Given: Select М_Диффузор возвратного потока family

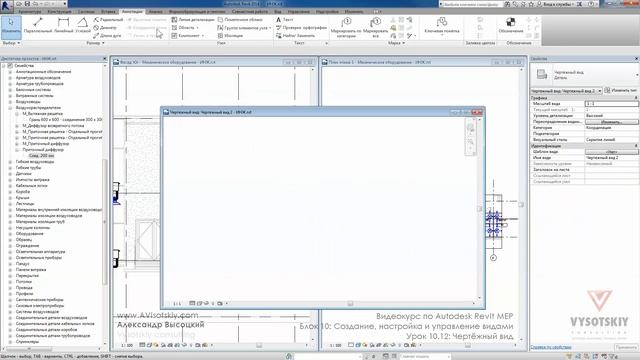Looking at the screenshot, I should (x=53, y=126).
